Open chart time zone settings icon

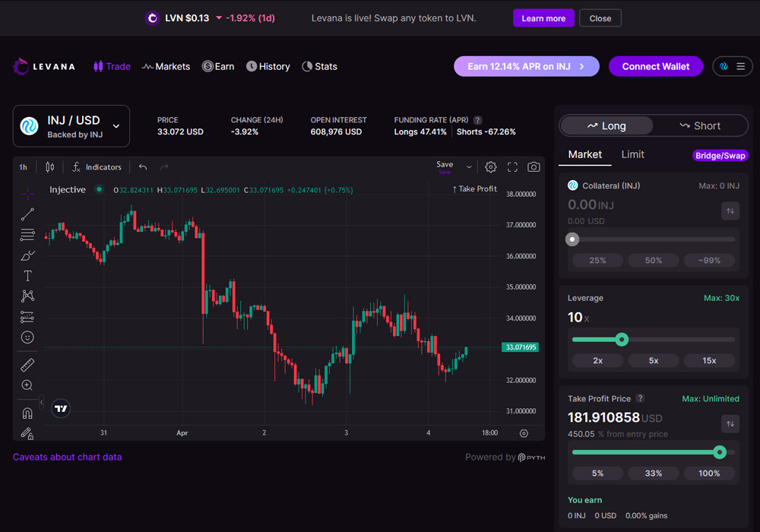[524, 433]
